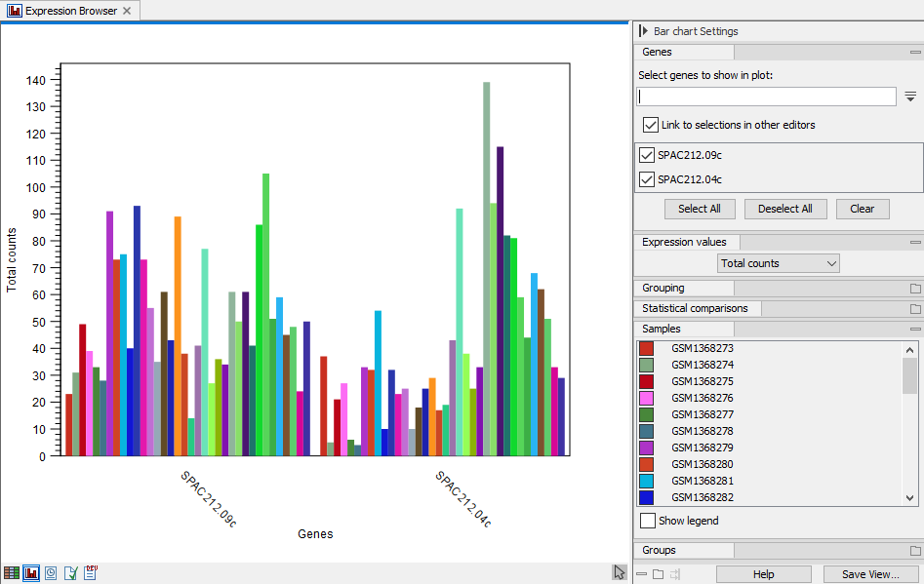The image size is (924, 584).
Task: Uncheck the SPAC212.04c gene
Action: point(646,178)
